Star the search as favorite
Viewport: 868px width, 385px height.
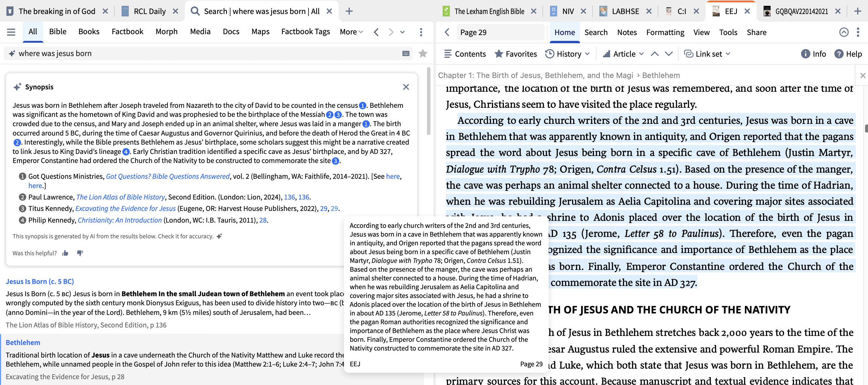[x=423, y=53]
